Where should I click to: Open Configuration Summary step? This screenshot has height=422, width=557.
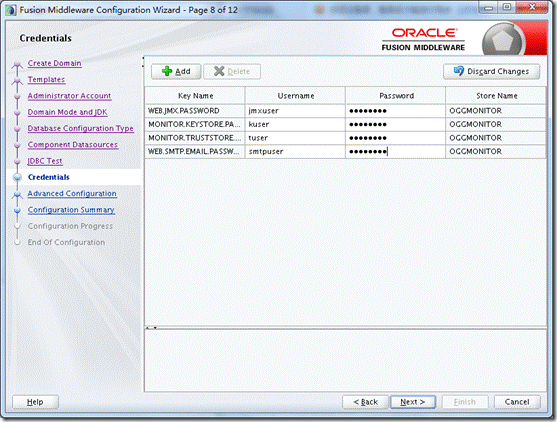point(71,210)
